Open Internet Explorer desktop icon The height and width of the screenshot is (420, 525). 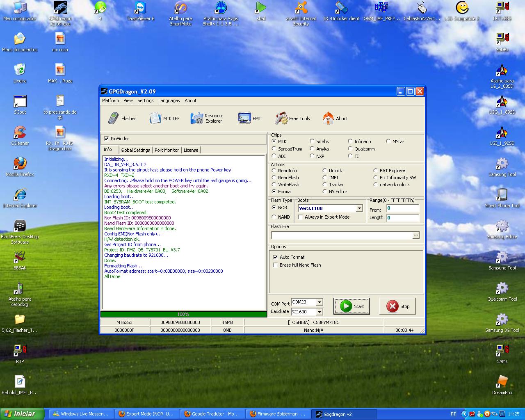(20, 198)
